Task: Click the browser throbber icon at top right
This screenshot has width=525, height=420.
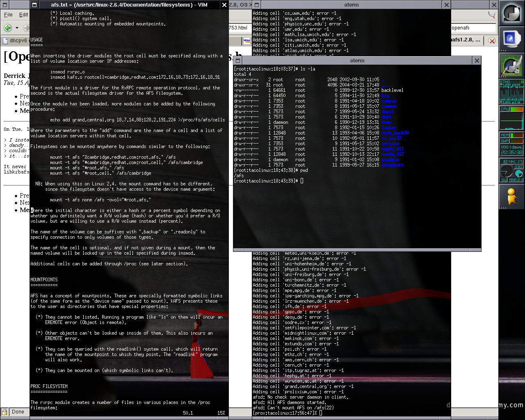Action: pos(491,15)
